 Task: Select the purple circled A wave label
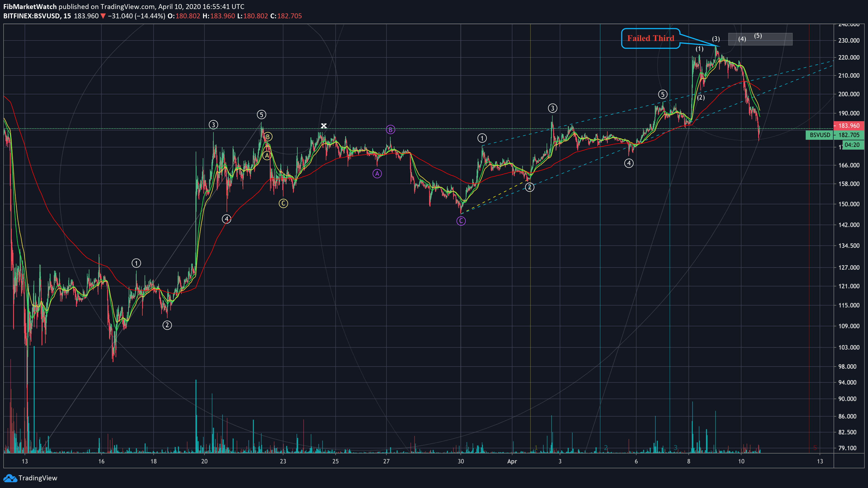(377, 174)
